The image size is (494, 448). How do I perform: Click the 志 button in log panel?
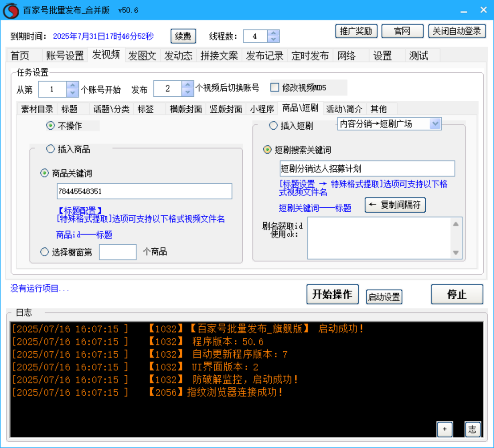473,429
